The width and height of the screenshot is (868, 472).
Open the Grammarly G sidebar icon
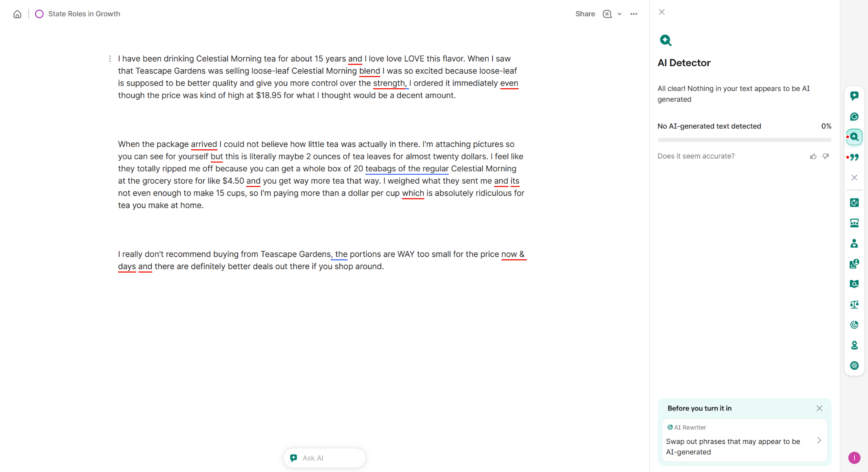click(x=854, y=117)
